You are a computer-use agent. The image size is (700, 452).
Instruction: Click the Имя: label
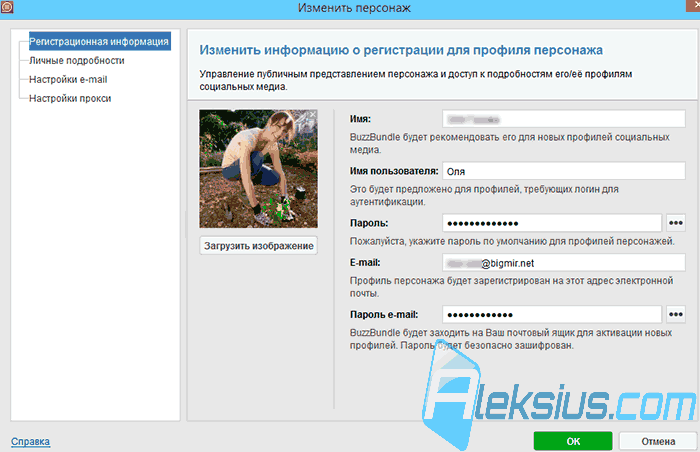point(360,119)
